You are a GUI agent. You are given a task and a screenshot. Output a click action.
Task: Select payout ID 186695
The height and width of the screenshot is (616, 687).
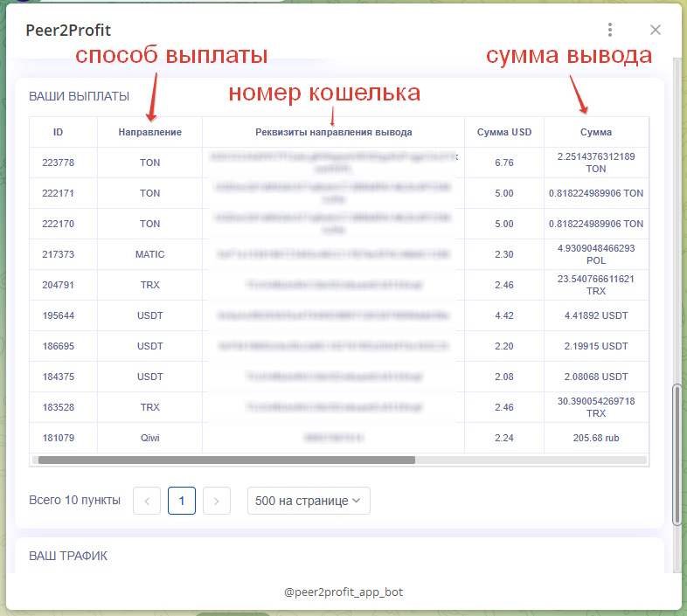point(59,346)
